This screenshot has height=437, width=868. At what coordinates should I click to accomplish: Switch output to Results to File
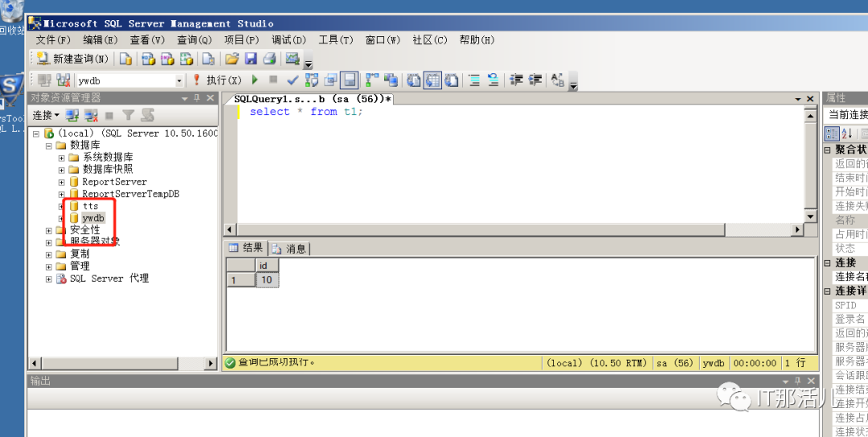[452, 80]
